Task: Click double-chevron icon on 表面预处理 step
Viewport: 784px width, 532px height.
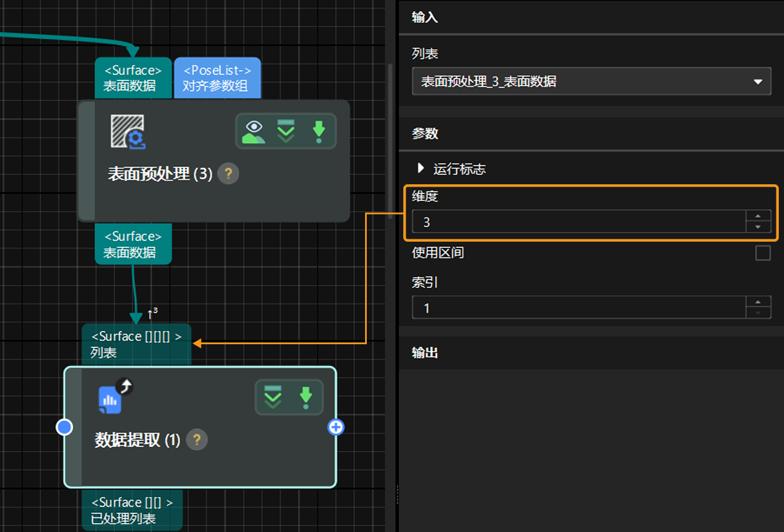Action: [x=286, y=132]
